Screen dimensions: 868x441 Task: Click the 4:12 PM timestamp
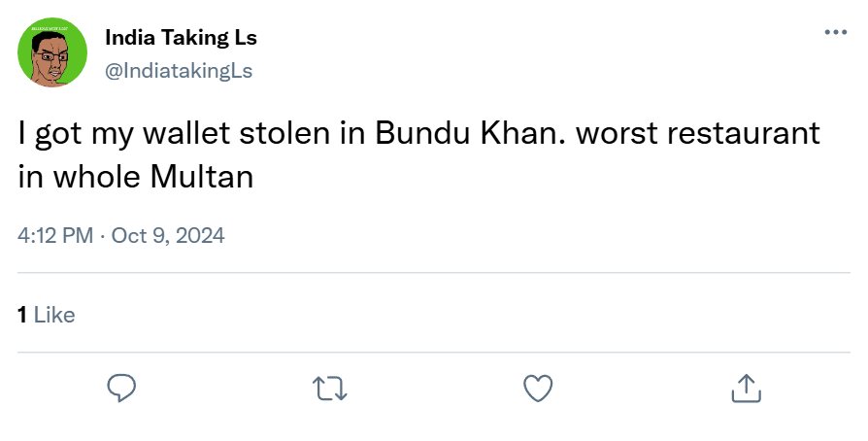pos(55,236)
